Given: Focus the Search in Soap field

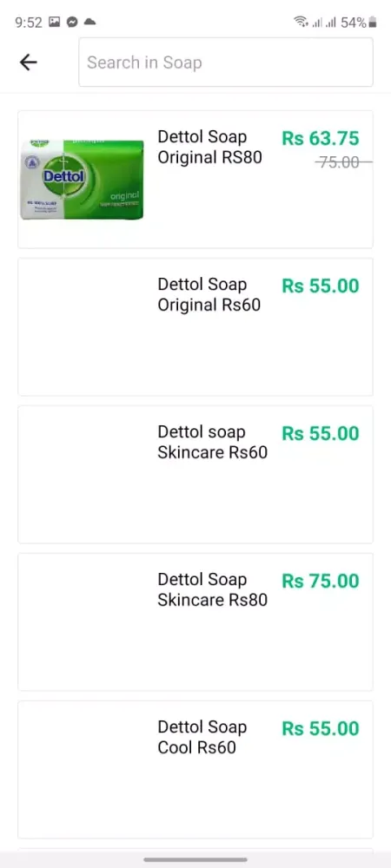Looking at the screenshot, I should point(225,62).
